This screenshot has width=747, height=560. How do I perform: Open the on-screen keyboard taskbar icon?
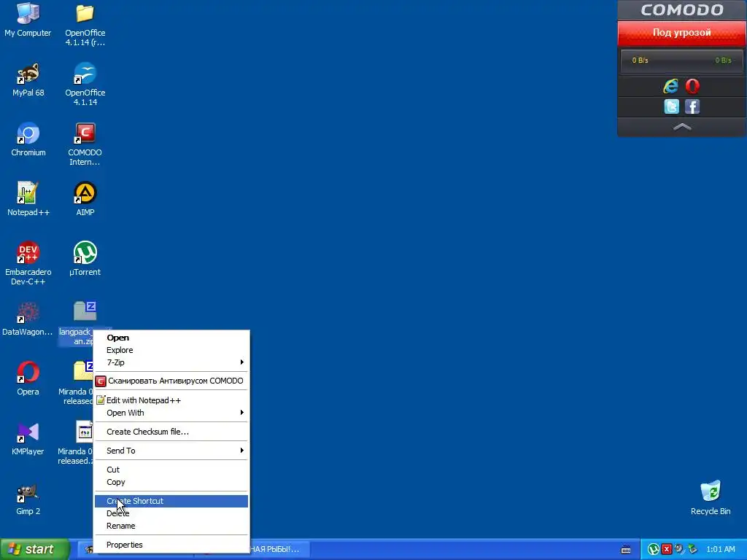(626, 550)
